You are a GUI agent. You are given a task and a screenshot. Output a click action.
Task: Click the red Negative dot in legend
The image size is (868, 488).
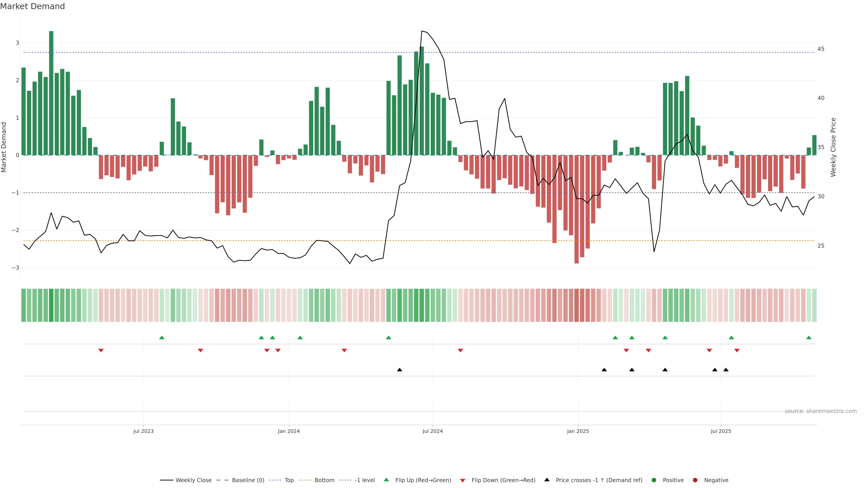[x=695, y=480]
